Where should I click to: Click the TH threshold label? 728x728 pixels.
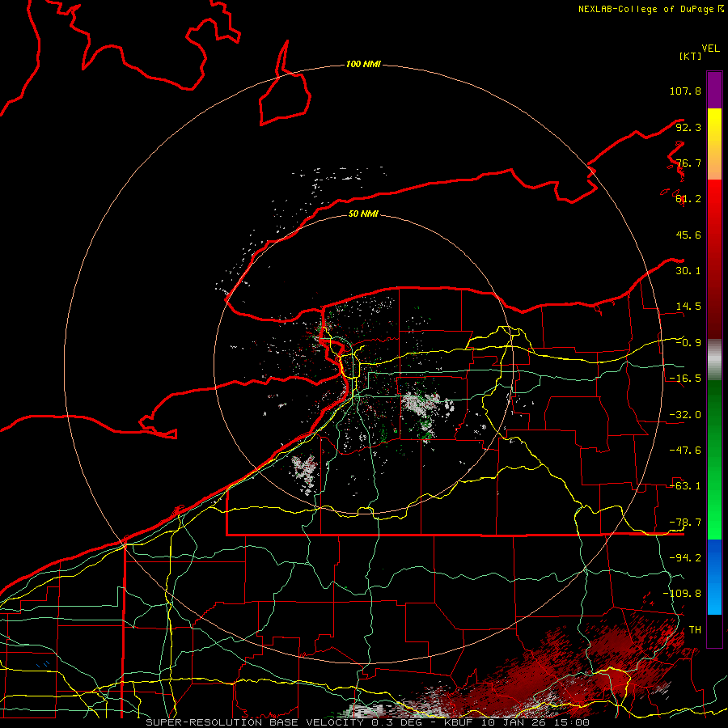695,630
